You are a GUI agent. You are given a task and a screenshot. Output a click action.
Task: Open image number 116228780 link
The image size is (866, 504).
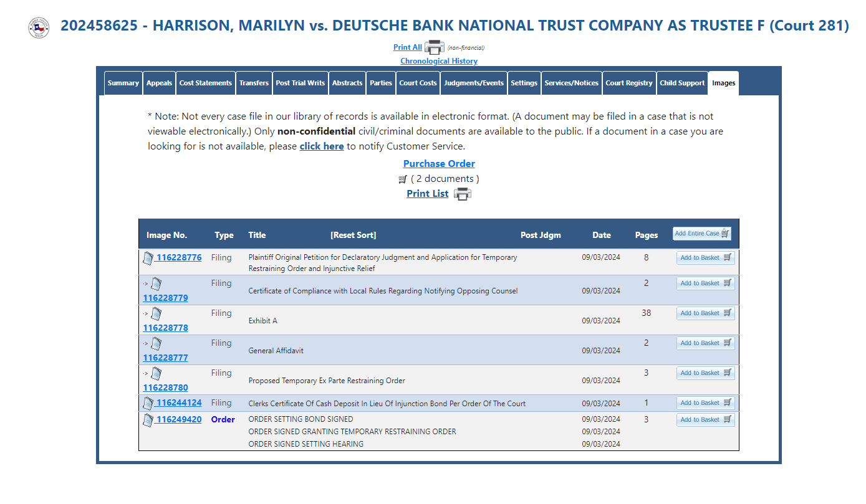coord(165,388)
